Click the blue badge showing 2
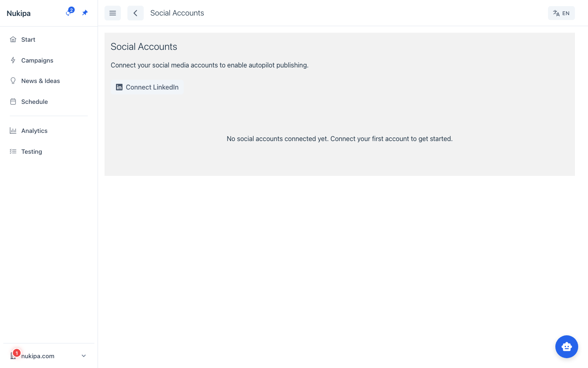The height and width of the screenshot is (368, 588). point(71,9)
